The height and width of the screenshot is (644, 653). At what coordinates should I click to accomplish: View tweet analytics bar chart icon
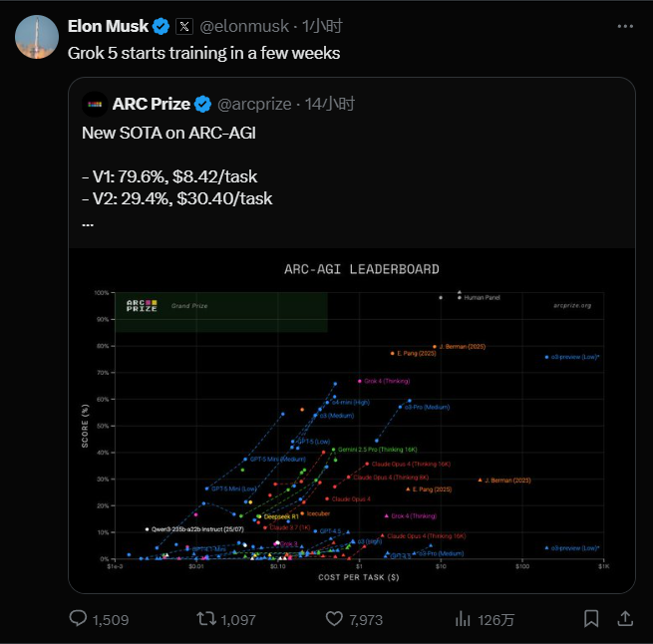[463, 619]
